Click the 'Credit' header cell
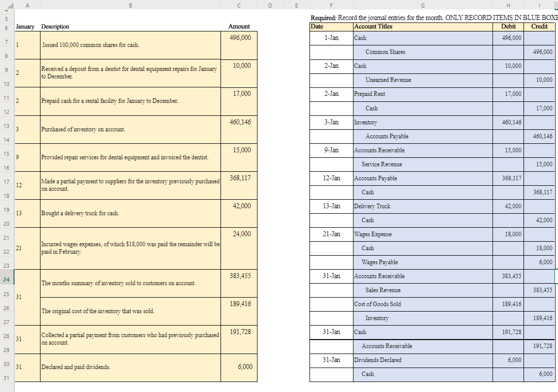This screenshot has width=558, height=392. pos(539,26)
